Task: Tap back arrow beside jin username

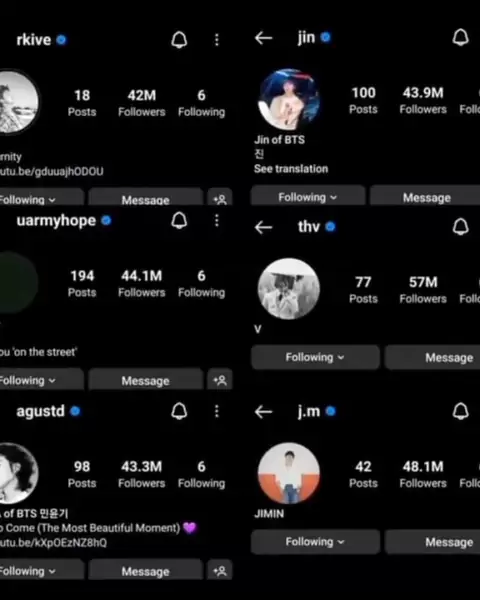Action: tap(263, 38)
